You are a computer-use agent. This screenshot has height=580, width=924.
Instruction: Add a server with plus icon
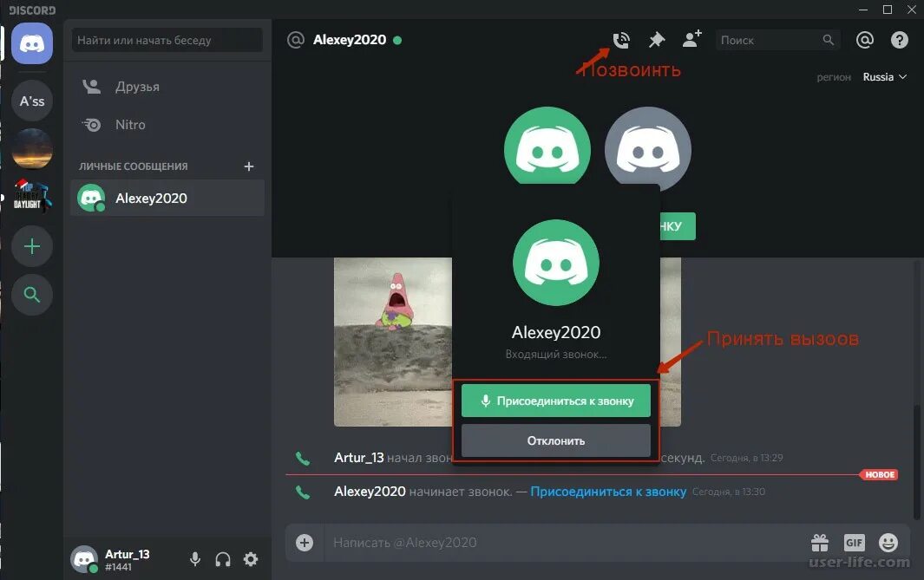[32, 246]
